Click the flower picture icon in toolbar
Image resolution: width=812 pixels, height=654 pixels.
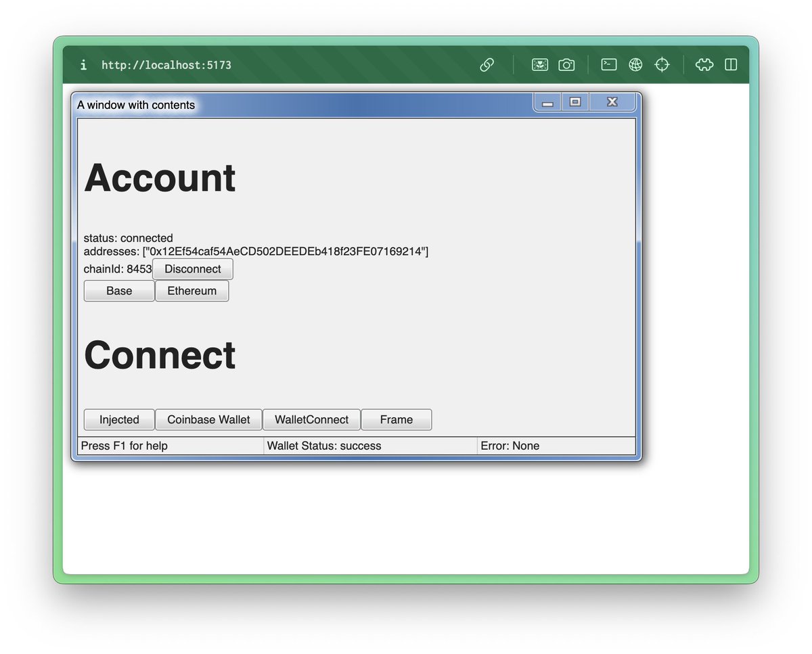point(540,65)
